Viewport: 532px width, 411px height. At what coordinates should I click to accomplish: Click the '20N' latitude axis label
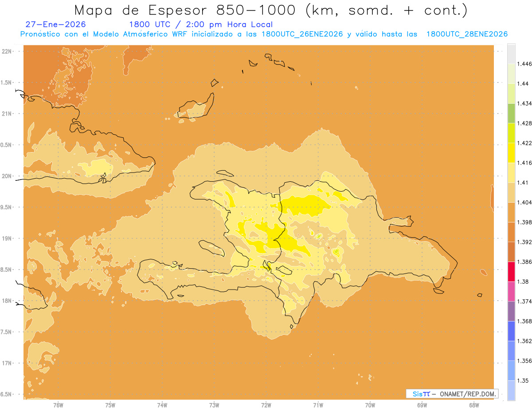click(7, 176)
